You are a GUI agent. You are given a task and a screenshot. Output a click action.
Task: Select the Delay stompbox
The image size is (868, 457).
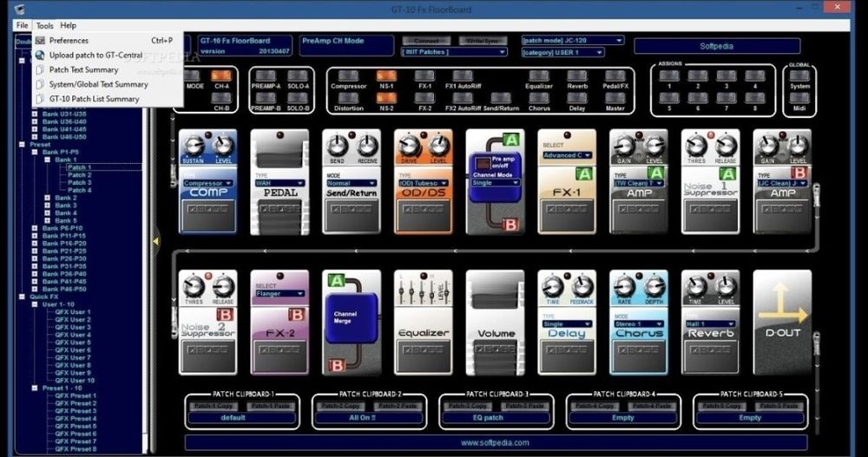click(567, 323)
